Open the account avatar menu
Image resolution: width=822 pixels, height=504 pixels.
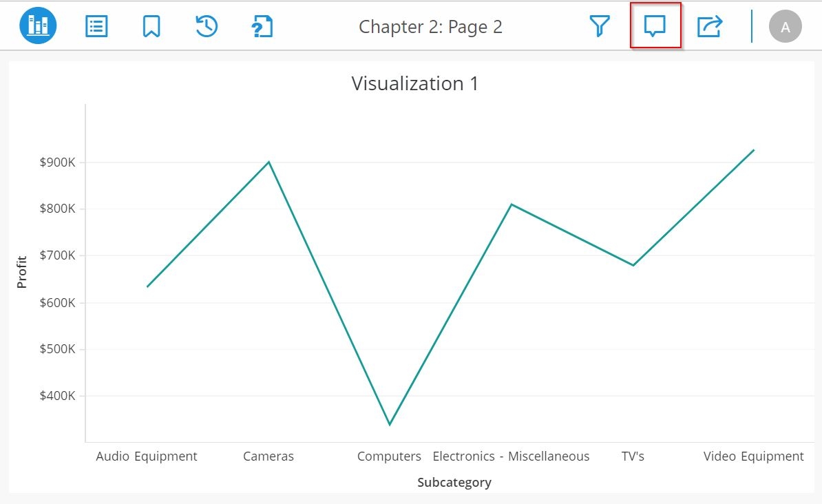tap(786, 27)
